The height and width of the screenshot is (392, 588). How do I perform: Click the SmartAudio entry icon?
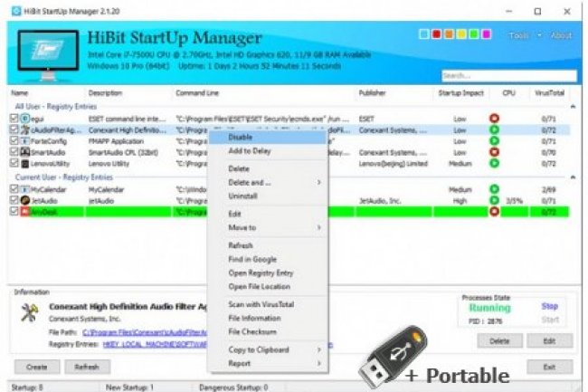click(24, 152)
